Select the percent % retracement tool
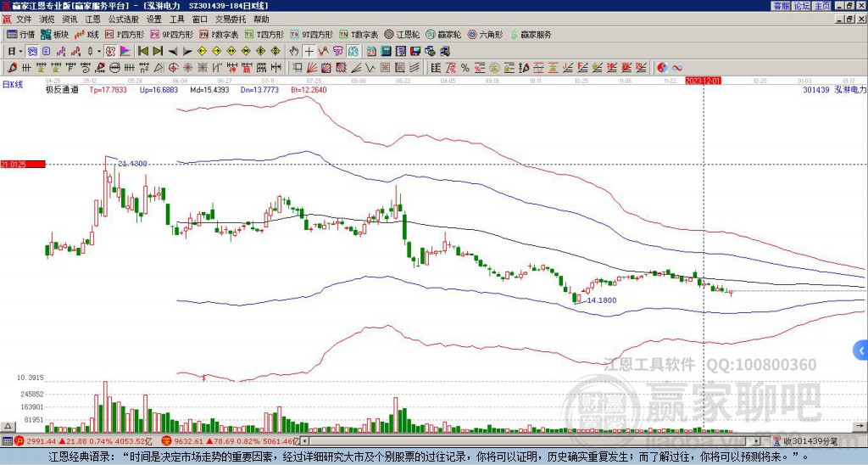This screenshot has width=868, height=465. pos(465,68)
